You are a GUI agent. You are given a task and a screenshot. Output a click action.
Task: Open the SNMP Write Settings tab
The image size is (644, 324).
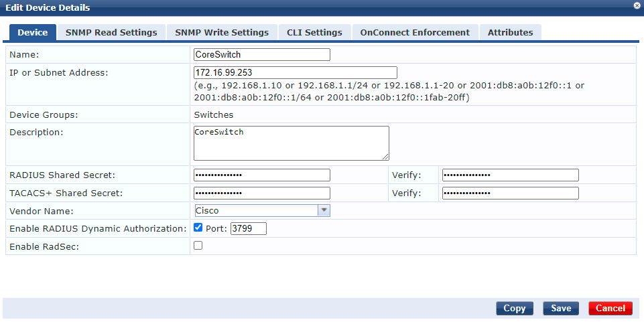coord(222,32)
